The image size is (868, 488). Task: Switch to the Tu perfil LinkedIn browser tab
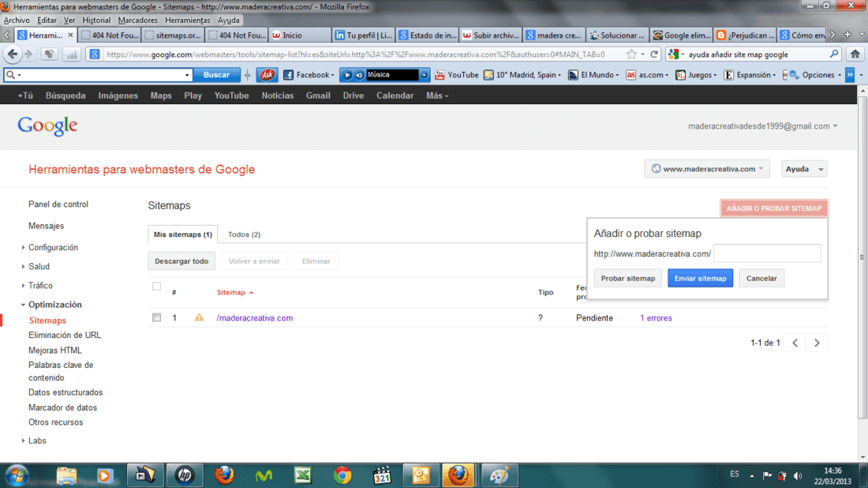pos(364,35)
